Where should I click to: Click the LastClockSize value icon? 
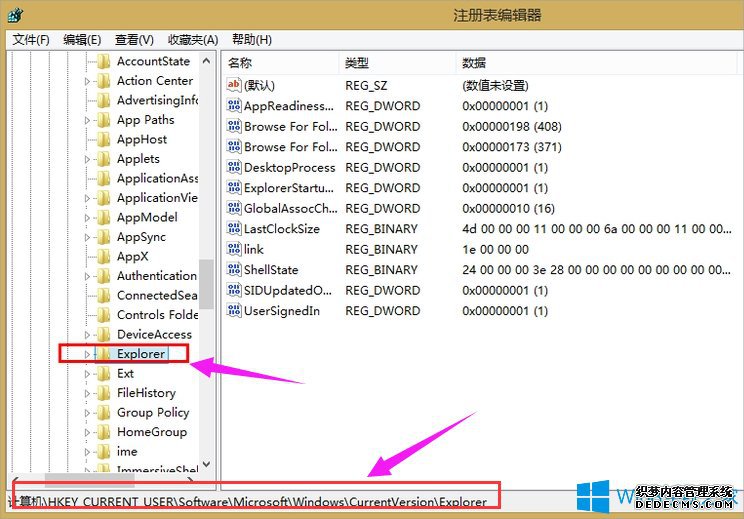(x=234, y=229)
